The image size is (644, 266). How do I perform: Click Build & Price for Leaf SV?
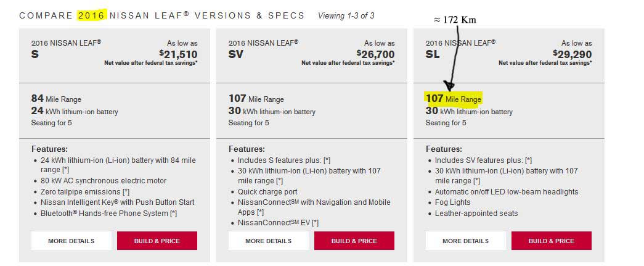pos(354,241)
